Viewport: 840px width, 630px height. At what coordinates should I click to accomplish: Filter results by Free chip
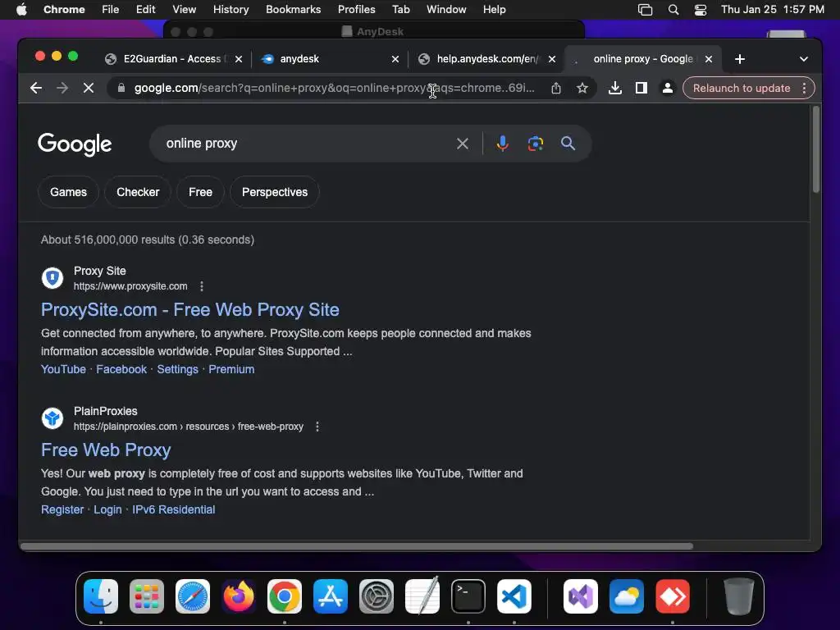[200, 192]
